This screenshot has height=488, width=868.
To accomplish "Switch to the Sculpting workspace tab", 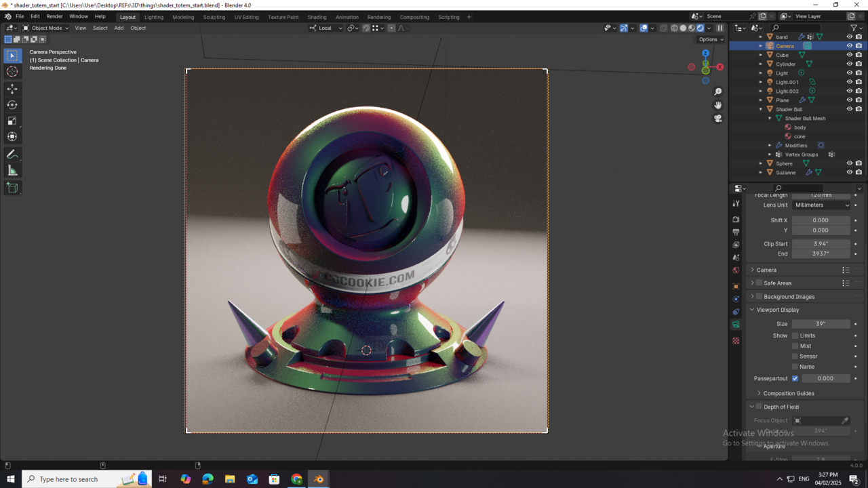I will pos(214,17).
